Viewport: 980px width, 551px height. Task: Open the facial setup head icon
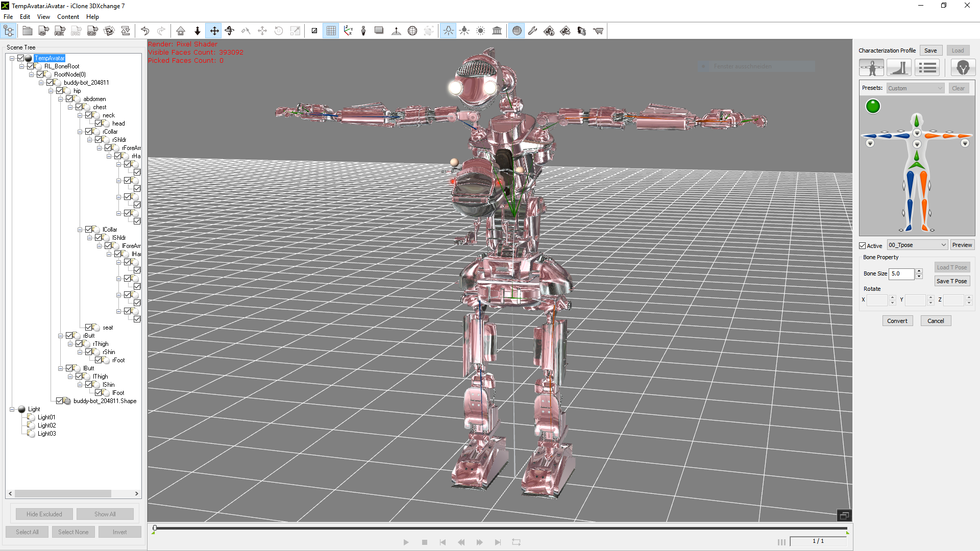(x=963, y=67)
